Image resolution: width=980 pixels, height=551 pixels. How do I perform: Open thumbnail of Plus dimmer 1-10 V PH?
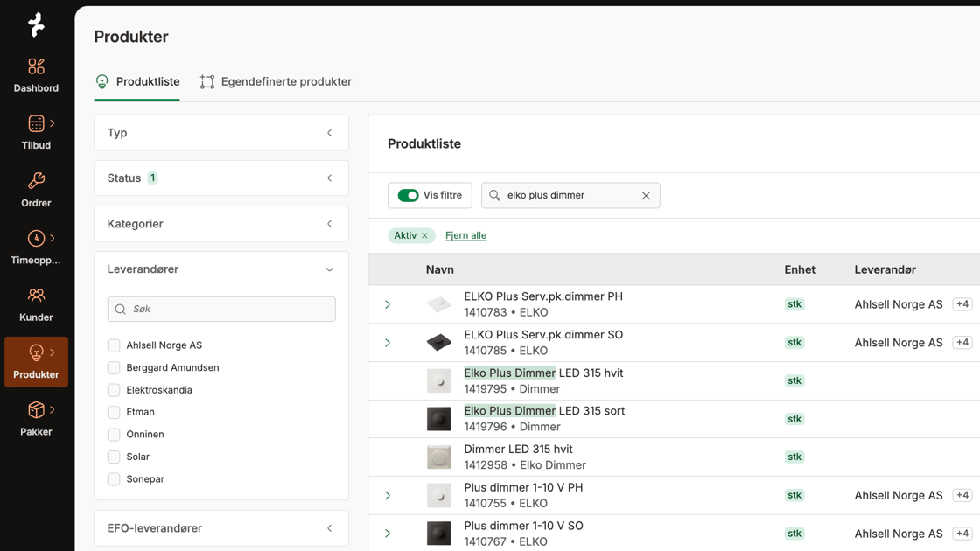[438, 495]
